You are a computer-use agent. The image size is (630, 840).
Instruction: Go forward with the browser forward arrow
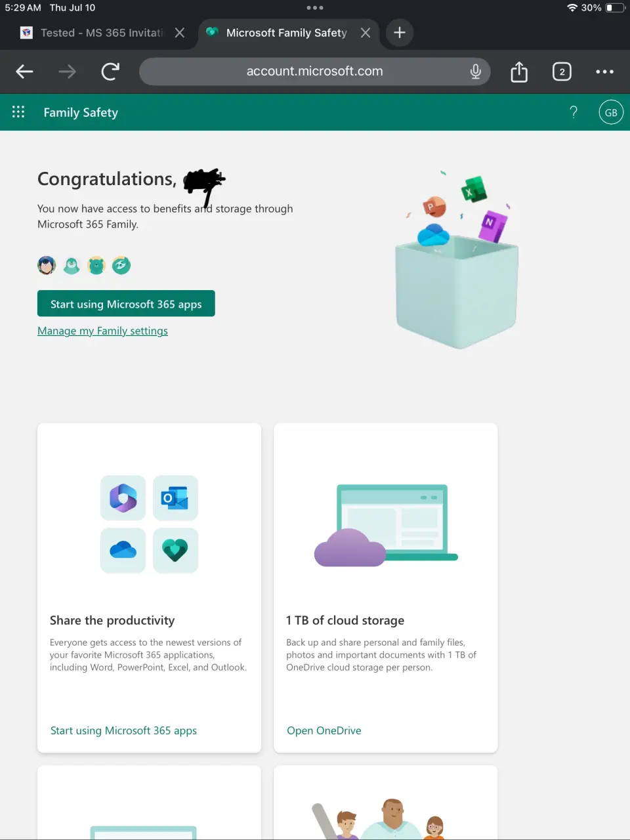point(67,72)
